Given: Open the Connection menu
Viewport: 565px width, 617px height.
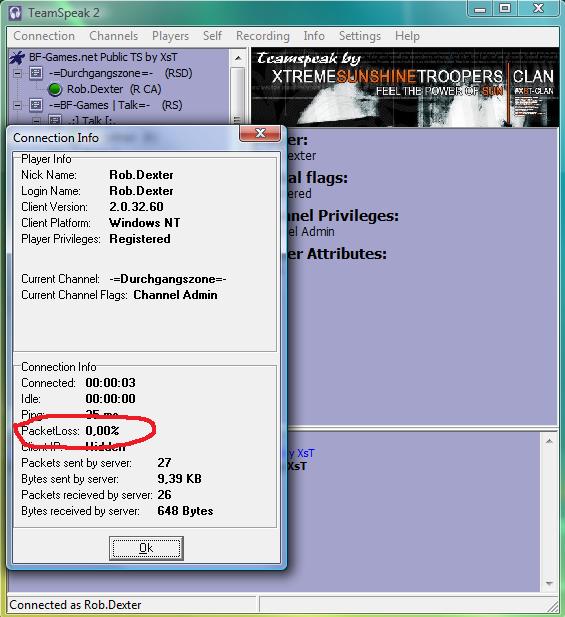Looking at the screenshot, I should point(44,36).
